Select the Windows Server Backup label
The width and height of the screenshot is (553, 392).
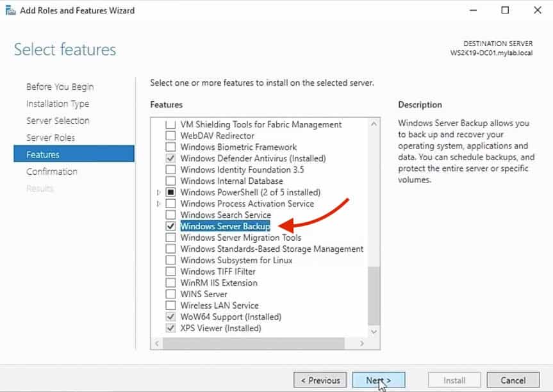pos(226,226)
